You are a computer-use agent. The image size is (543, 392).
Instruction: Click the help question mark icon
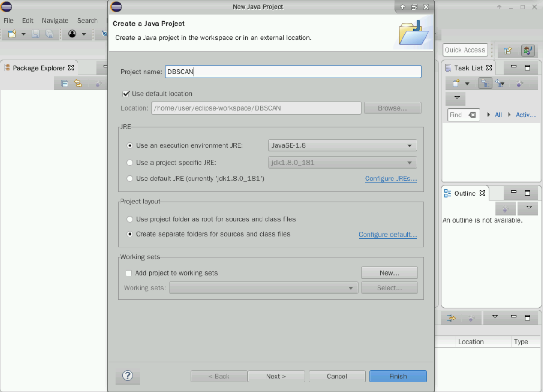click(x=128, y=376)
